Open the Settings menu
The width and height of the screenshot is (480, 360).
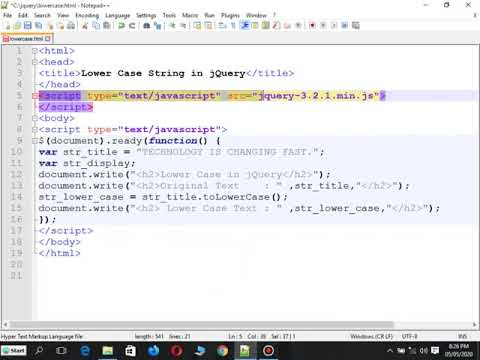(x=146, y=15)
